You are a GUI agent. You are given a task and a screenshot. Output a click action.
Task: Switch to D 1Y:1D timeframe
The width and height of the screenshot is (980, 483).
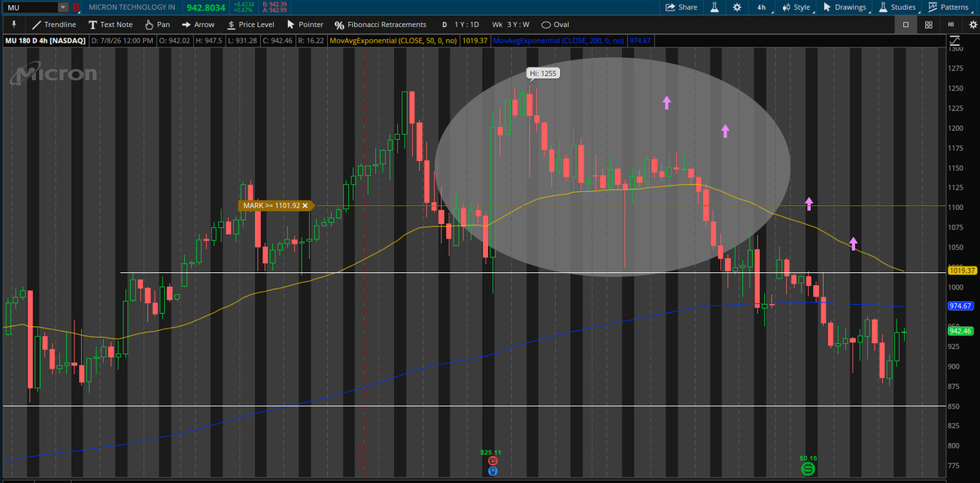tap(460, 25)
